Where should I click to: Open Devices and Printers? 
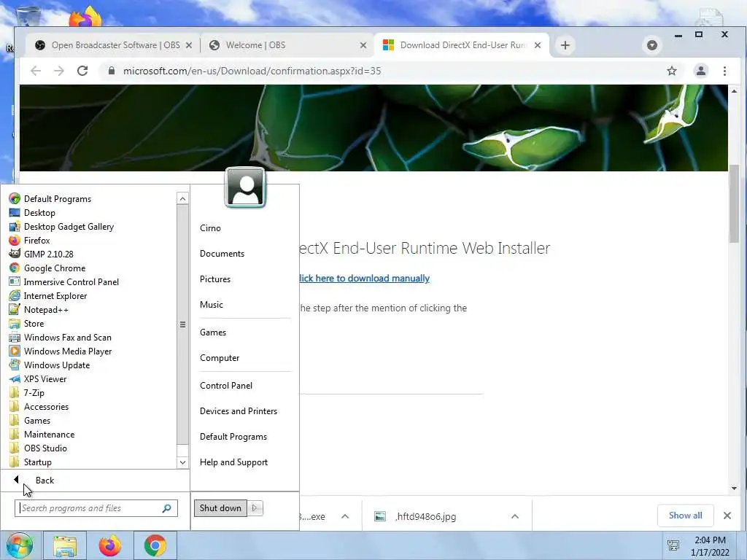pyautogui.click(x=239, y=411)
